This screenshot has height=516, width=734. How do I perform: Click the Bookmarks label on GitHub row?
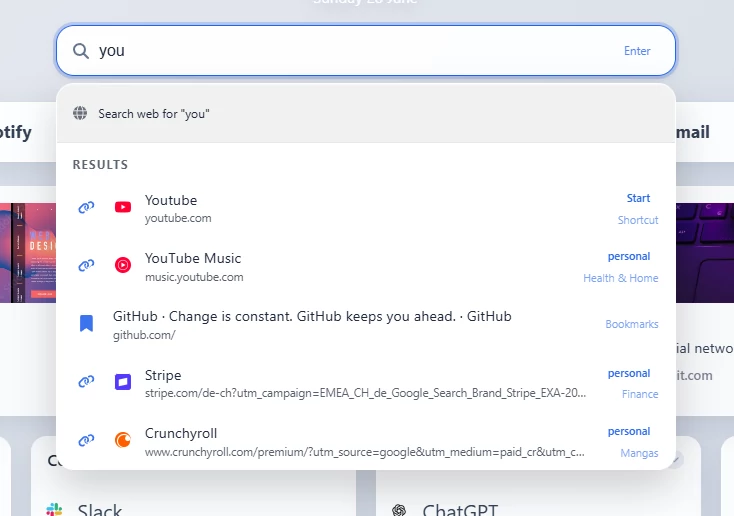click(632, 324)
